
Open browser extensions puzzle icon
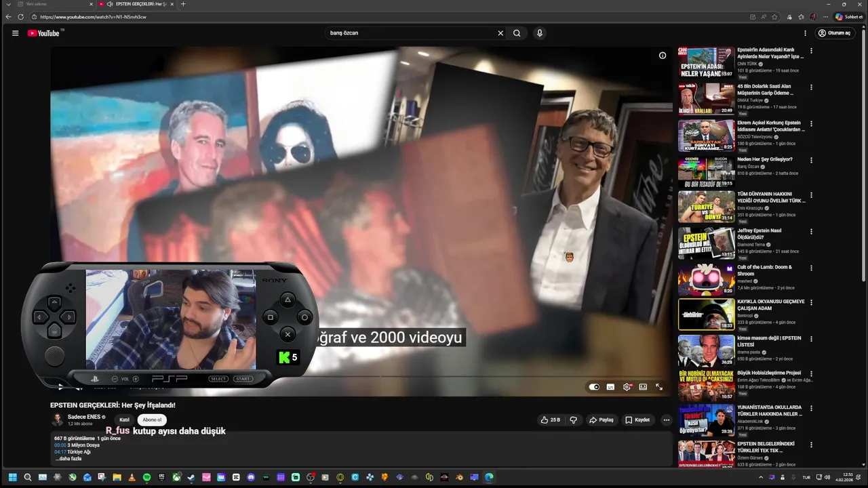click(x=789, y=17)
